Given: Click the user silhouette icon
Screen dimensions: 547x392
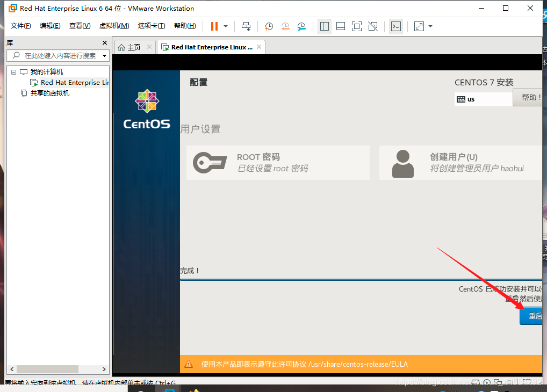Looking at the screenshot, I should click(403, 164).
